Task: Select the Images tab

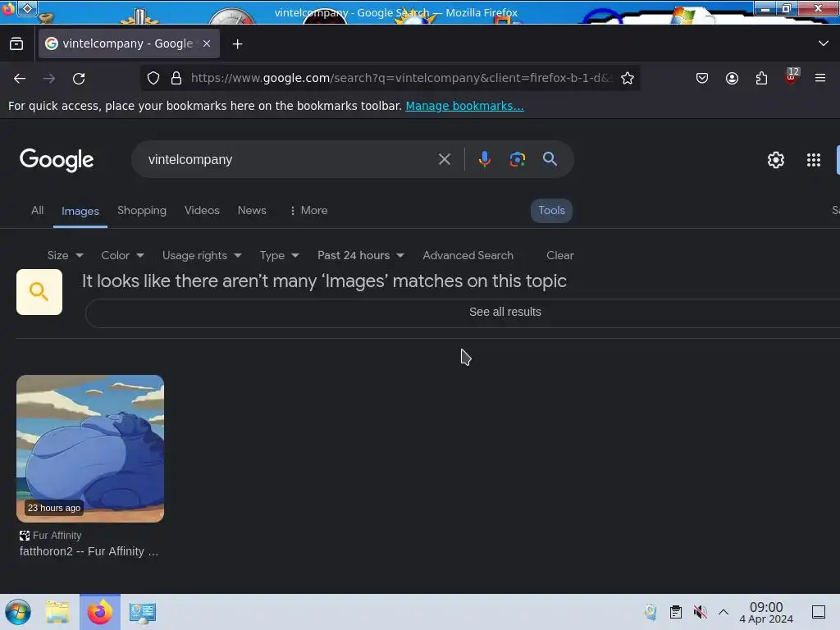Action: pos(80,211)
